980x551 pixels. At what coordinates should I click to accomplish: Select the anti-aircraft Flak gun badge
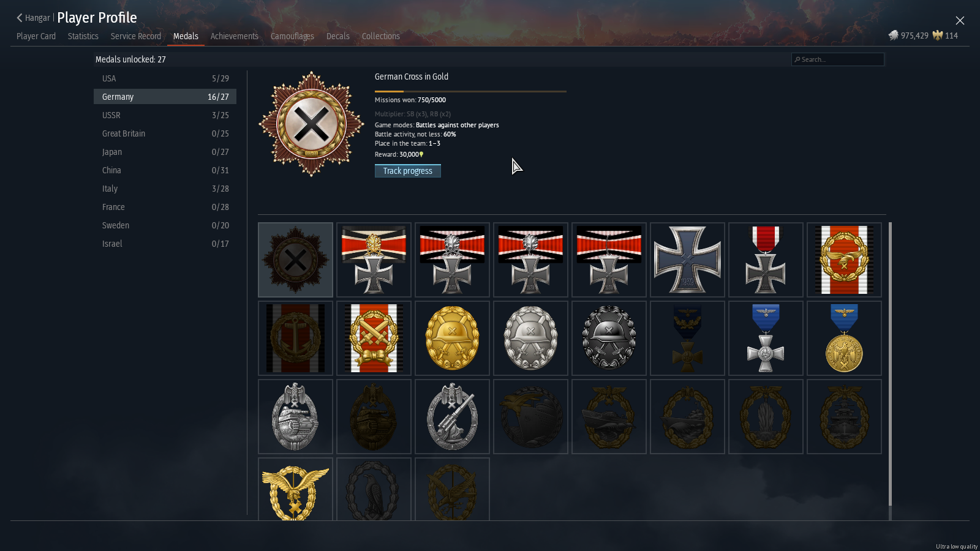(x=452, y=416)
